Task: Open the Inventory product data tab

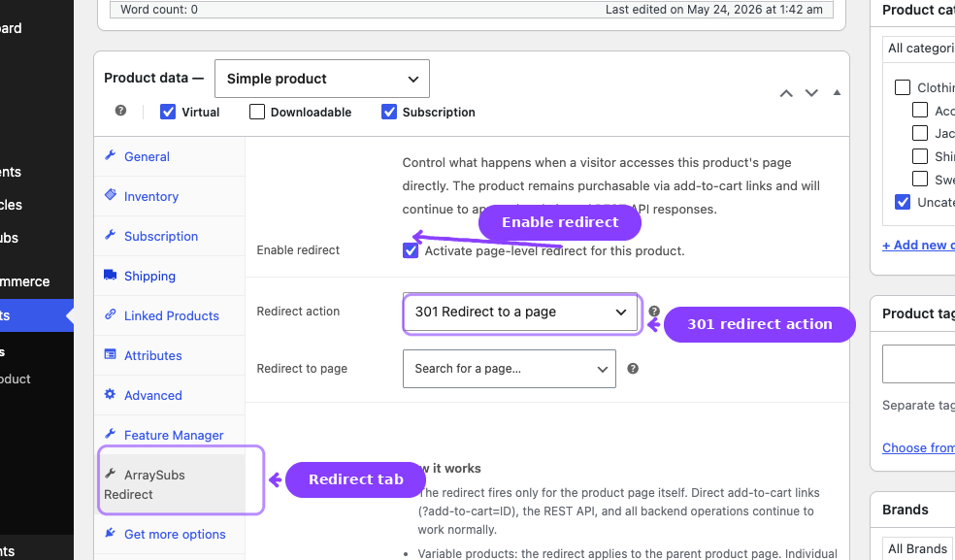Action: [x=169, y=196]
